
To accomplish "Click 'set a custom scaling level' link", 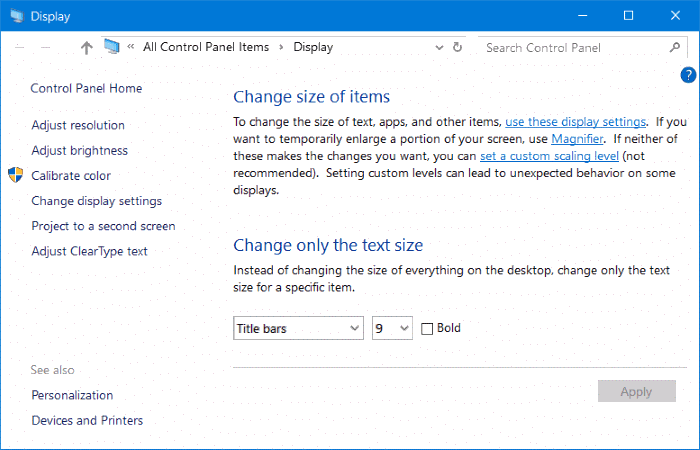I will [x=550, y=156].
